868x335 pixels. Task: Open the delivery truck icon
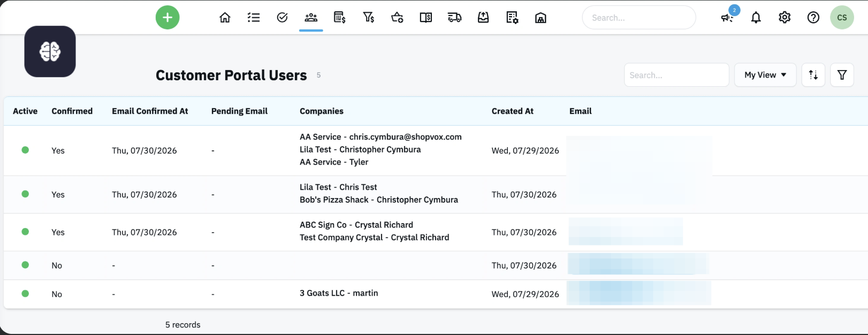click(x=455, y=18)
